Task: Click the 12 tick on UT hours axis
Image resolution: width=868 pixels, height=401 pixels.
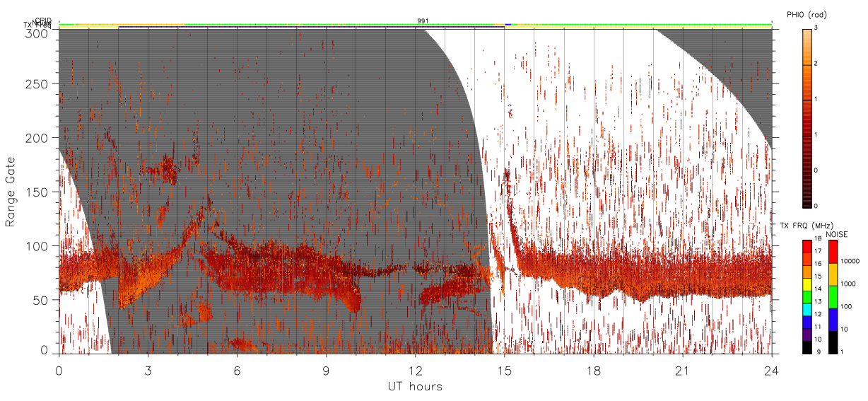Action: pyautogui.click(x=415, y=370)
